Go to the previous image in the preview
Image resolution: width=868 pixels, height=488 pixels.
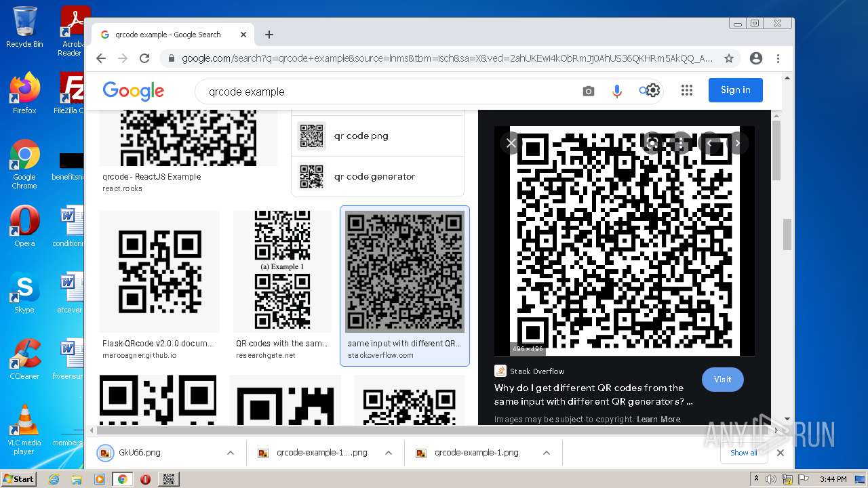pyautogui.click(x=709, y=143)
